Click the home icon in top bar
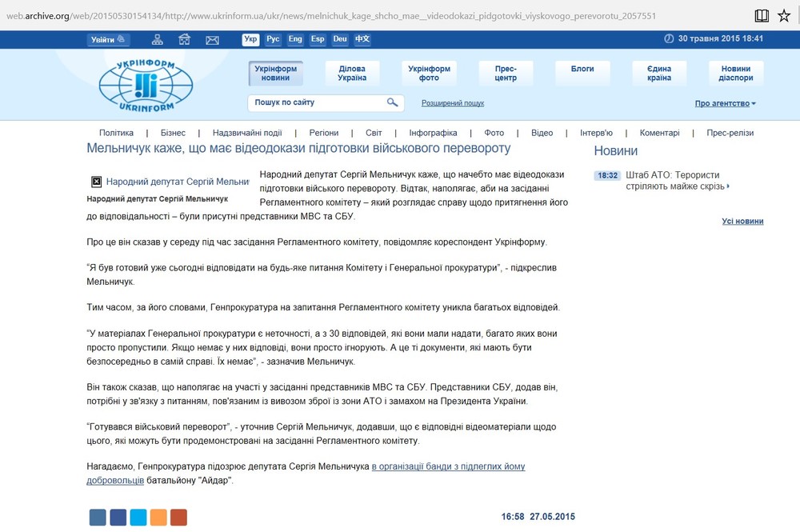The image size is (800, 532). [185, 39]
